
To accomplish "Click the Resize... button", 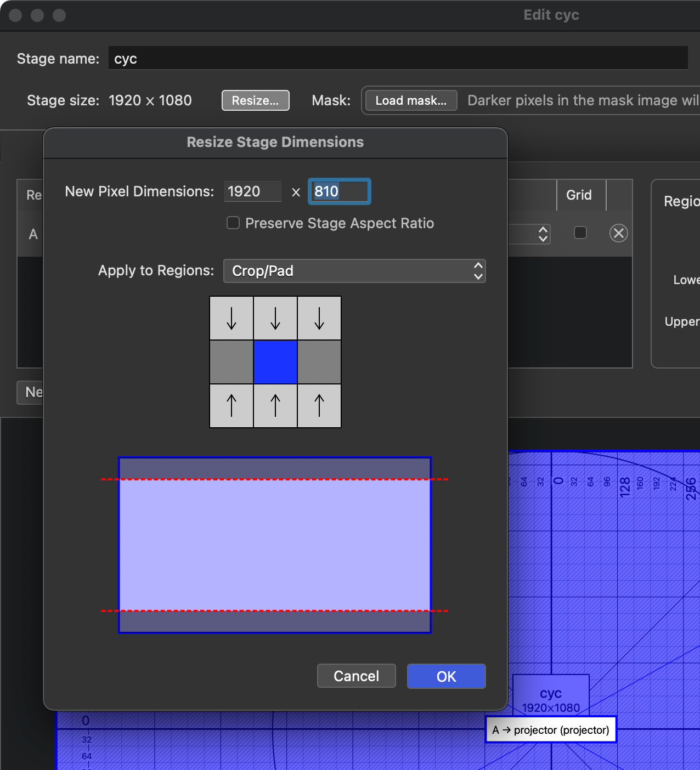I will tap(256, 100).
